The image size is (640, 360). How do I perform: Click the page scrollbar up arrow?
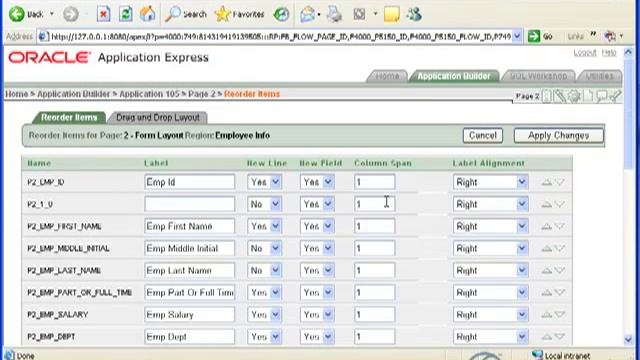[628, 53]
